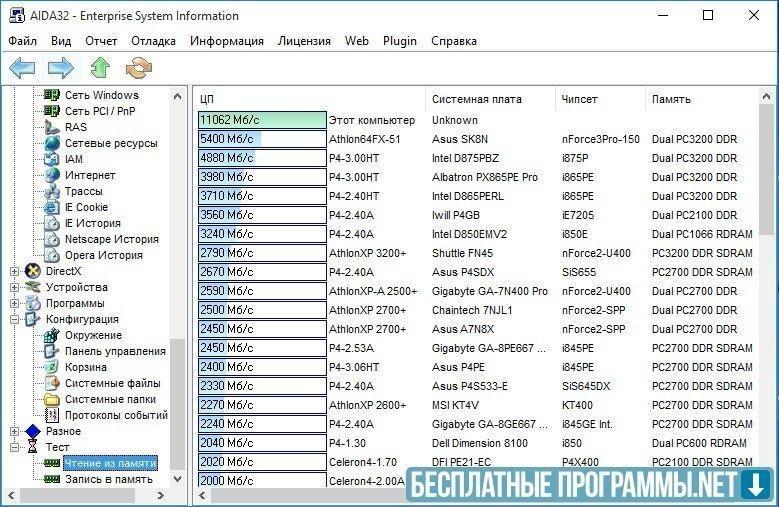Click the Протоколы событий icon
Image resolution: width=779 pixels, height=507 pixels.
[x=52, y=415]
